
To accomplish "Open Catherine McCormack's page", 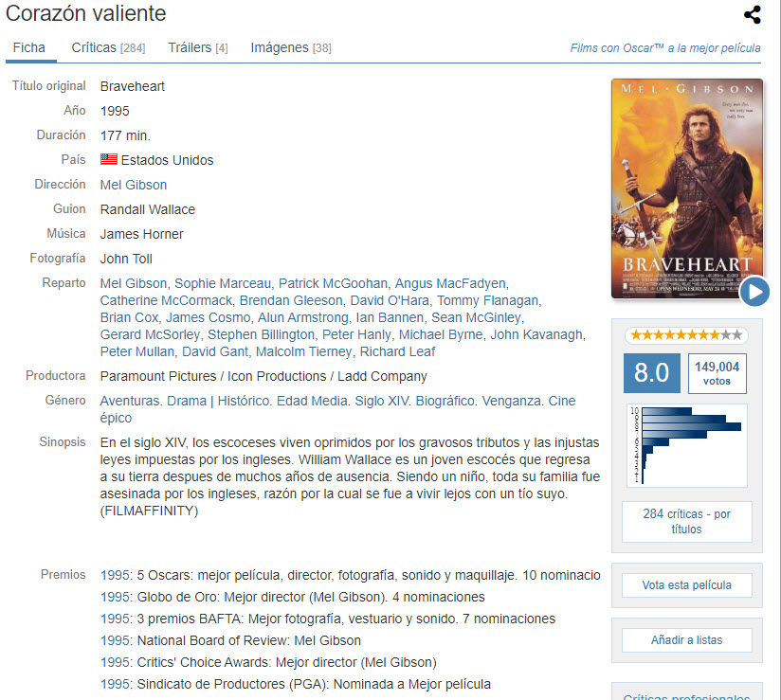I will [x=166, y=300].
